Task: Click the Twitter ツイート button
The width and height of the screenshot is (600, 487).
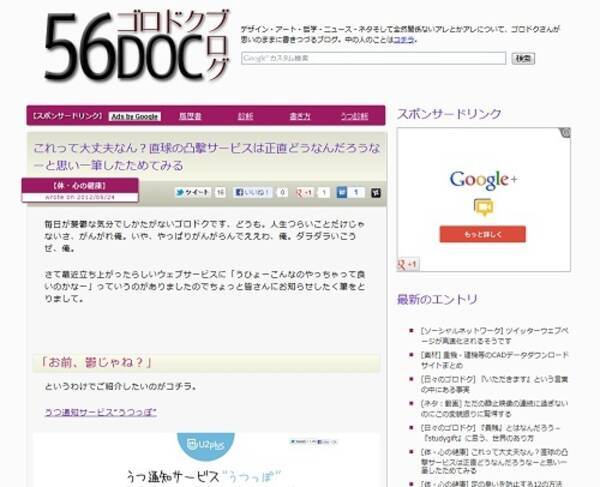Action: pyautogui.click(x=193, y=192)
